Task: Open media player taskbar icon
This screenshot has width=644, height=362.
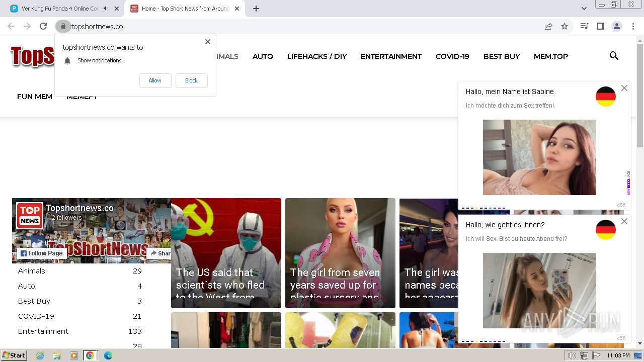Action: point(73,355)
